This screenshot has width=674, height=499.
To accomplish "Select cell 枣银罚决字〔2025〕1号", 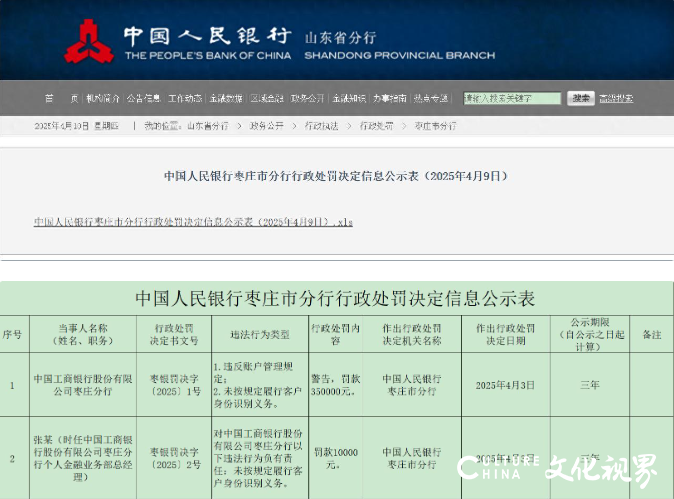I will click(174, 385).
